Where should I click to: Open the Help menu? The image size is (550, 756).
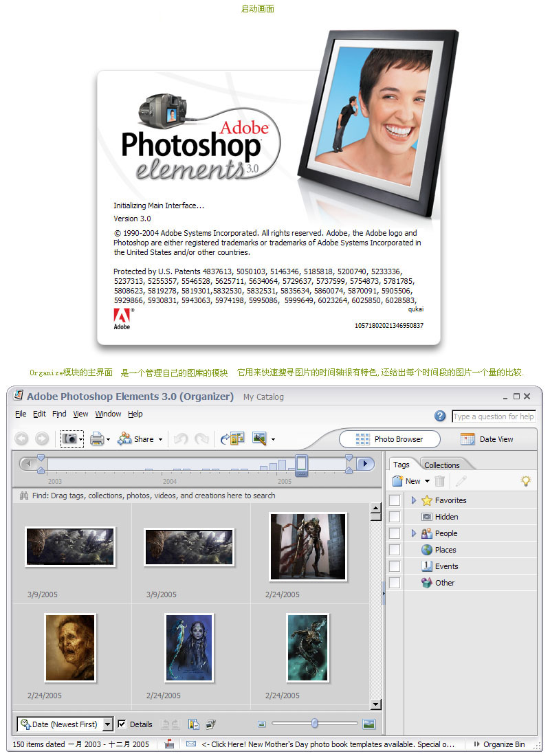(x=135, y=414)
